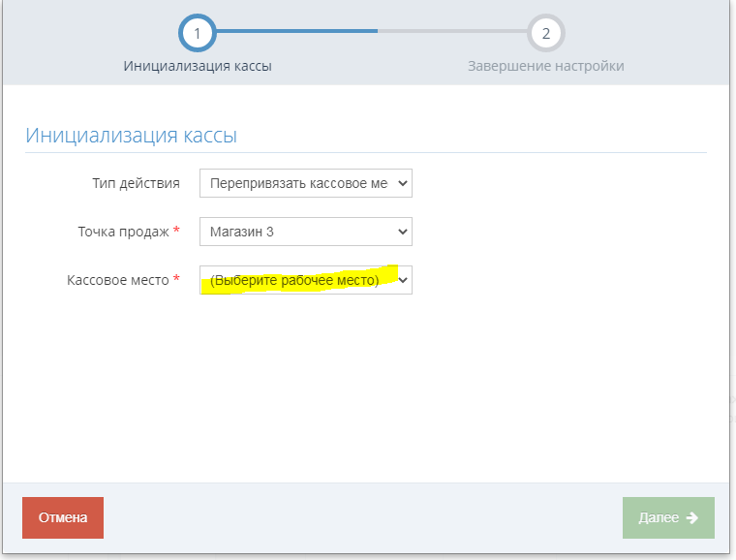Select the Инициализация кассы wizard step label

coord(198,66)
